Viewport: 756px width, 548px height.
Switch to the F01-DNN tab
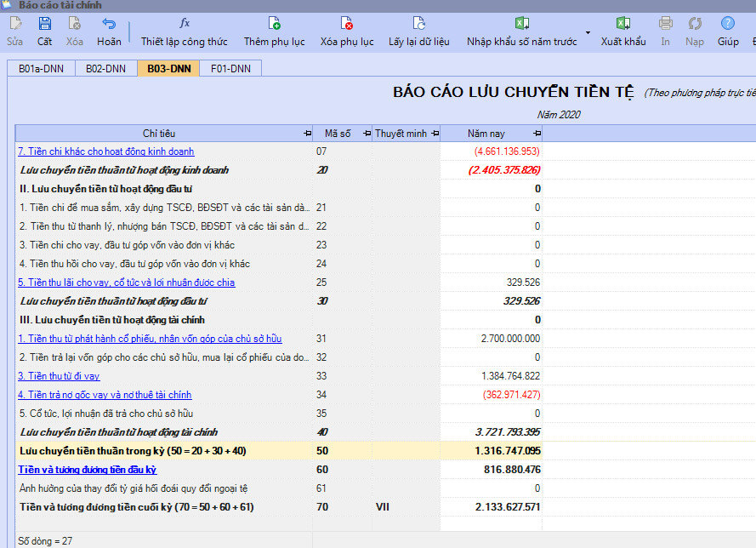[230, 68]
